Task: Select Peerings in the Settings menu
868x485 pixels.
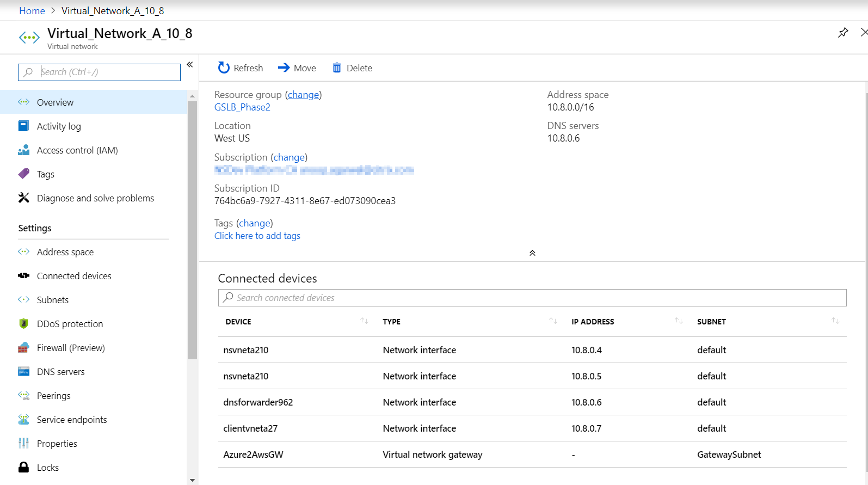Action: point(53,396)
